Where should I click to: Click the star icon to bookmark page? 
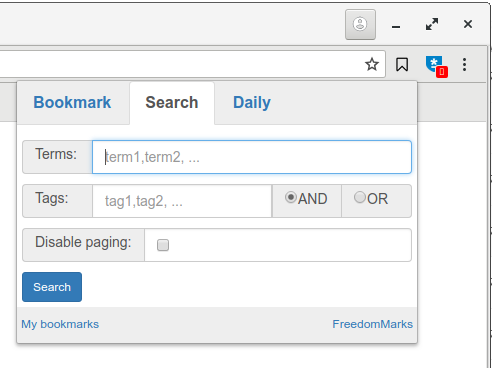pyautogui.click(x=372, y=64)
